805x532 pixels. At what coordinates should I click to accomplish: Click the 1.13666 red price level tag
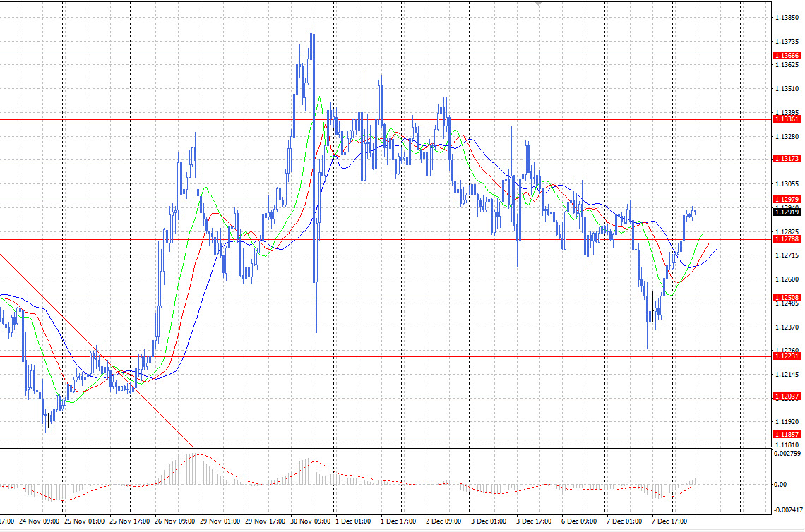point(787,56)
